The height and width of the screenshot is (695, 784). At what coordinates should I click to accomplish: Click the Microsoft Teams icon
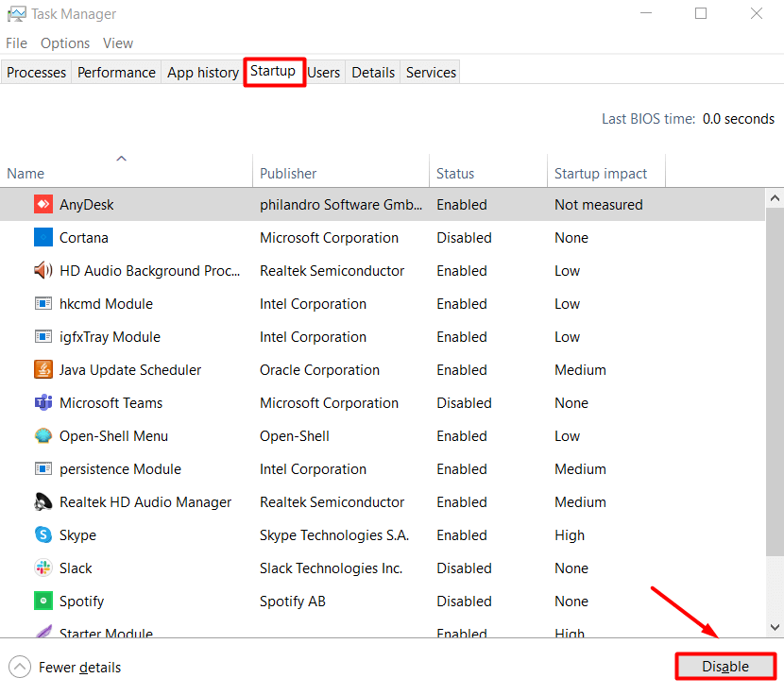(x=43, y=402)
